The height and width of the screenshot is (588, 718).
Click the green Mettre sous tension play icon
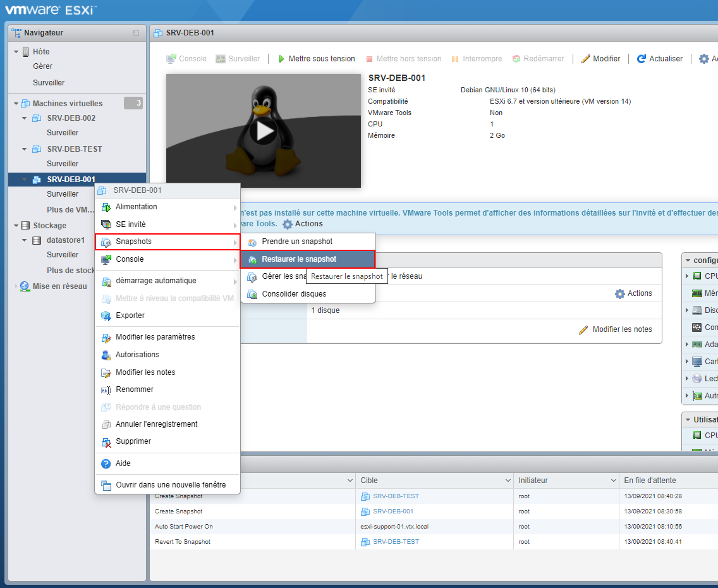tap(281, 59)
